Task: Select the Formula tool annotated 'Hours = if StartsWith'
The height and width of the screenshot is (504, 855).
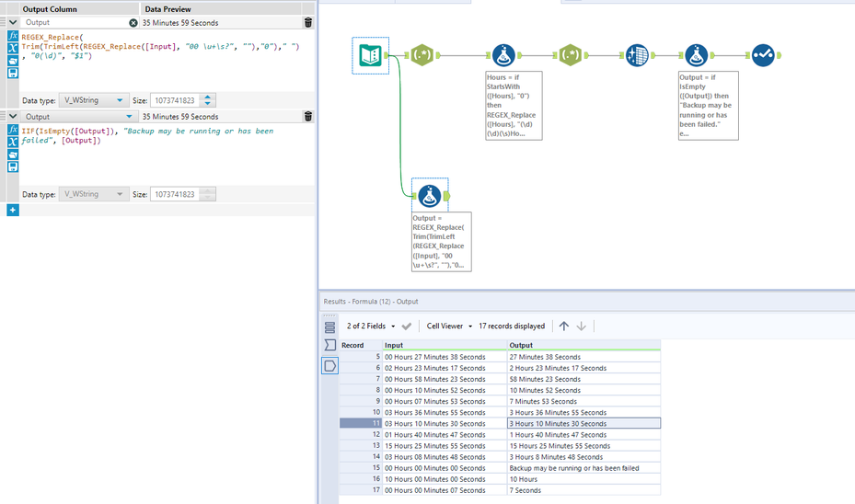Action: coord(503,55)
